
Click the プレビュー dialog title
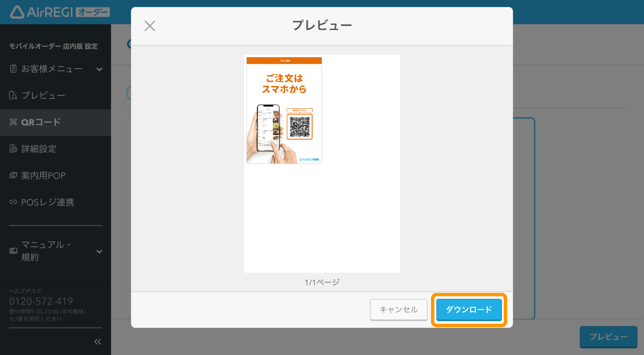click(322, 26)
